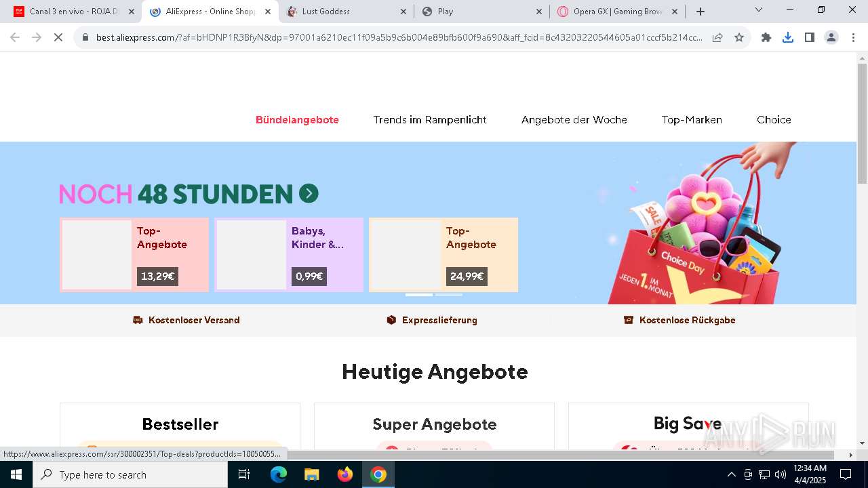
Task: Open Top-Angebote card priced 13,29€
Action: point(134,255)
